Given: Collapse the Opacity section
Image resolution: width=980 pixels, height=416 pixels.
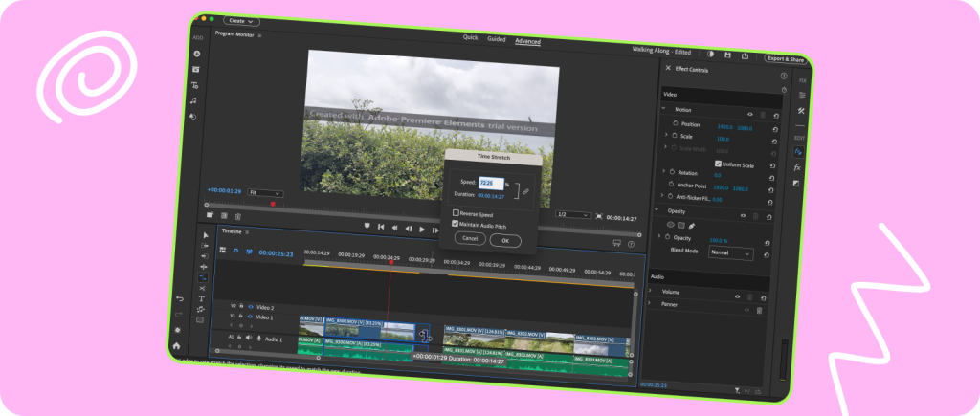Looking at the screenshot, I should [x=657, y=209].
